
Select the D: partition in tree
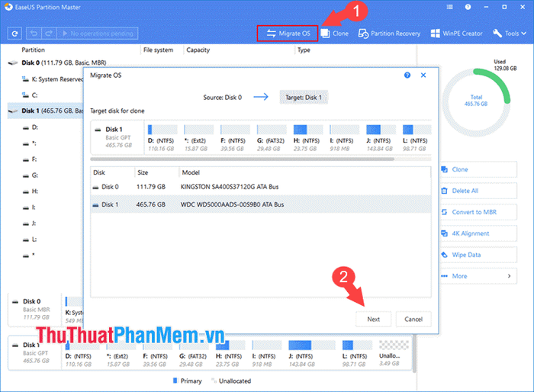point(31,127)
